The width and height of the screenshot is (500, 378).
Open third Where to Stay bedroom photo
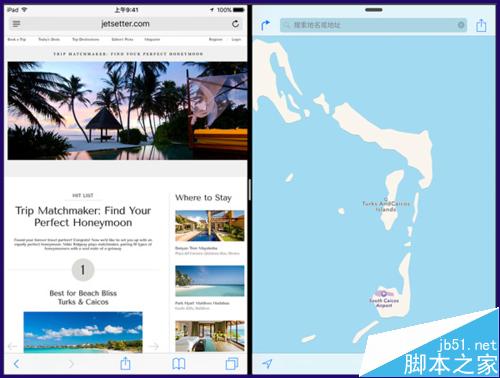(210, 336)
